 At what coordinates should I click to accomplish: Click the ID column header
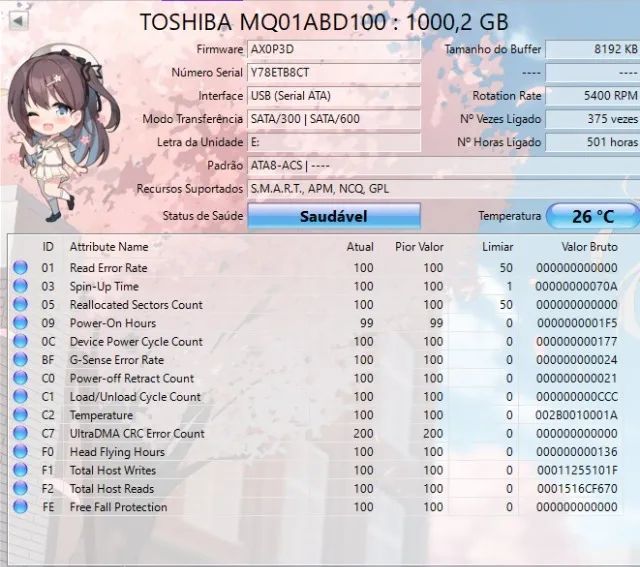point(48,247)
